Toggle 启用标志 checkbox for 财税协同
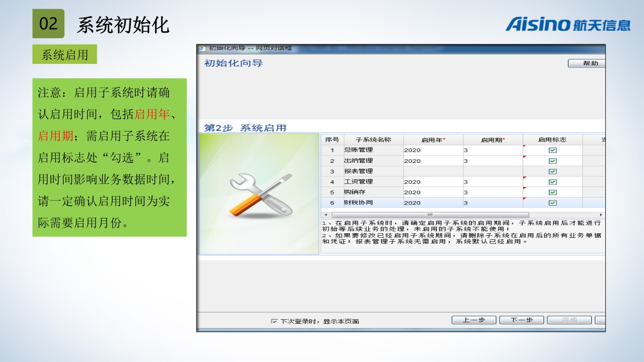The image size is (644, 362). tap(552, 203)
